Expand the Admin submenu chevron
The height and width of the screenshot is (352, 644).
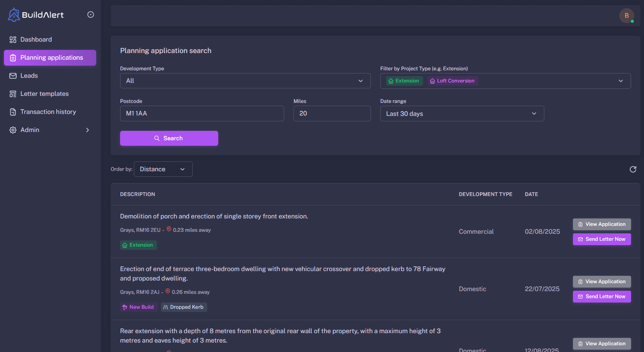click(x=88, y=130)
